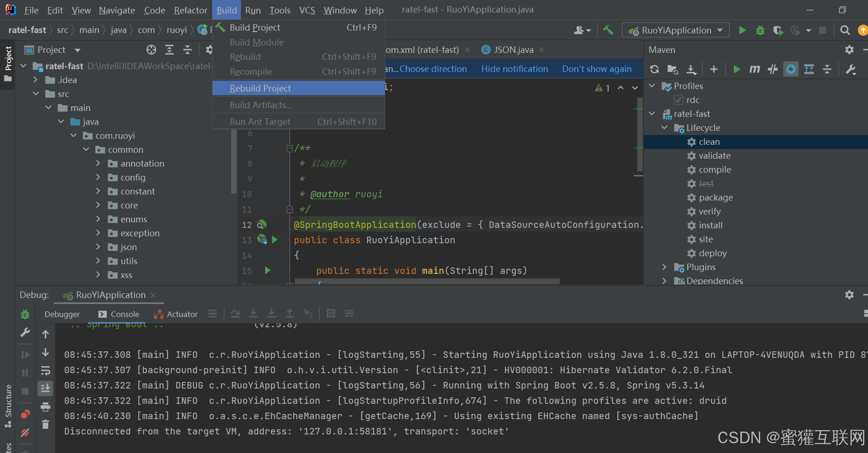The image size is (868, 453).
Task: Expand All icon in Project panel
Action: coord(169,50)
